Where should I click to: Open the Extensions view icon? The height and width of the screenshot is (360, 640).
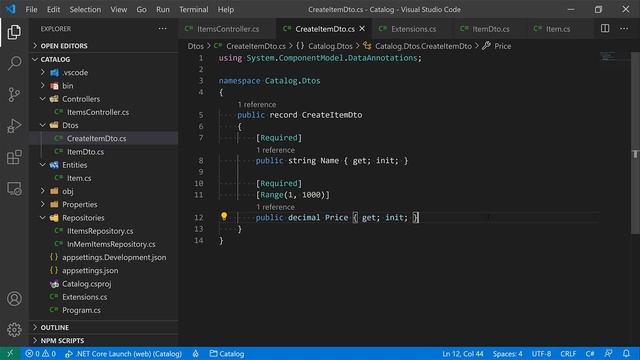pos(14,157)
